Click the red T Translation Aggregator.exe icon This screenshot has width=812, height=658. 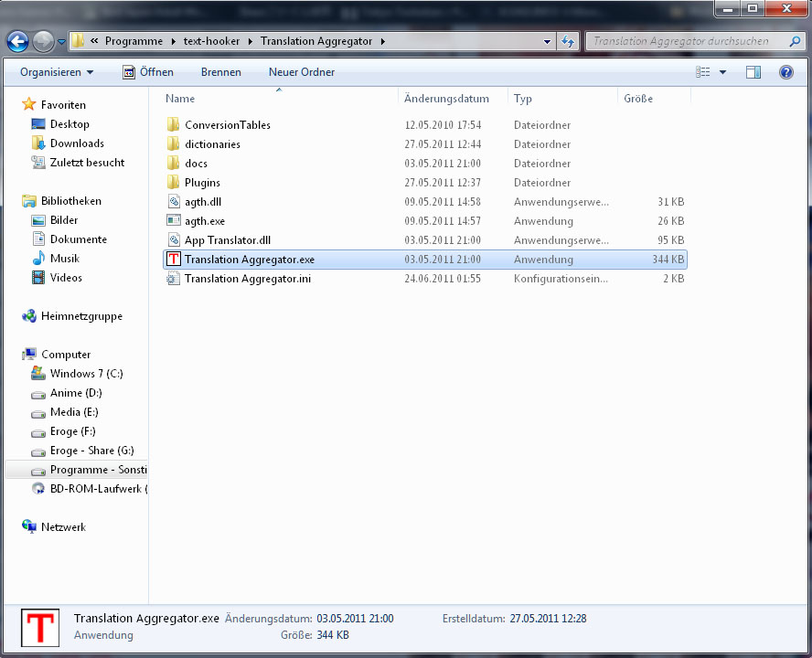click(174, 259)
